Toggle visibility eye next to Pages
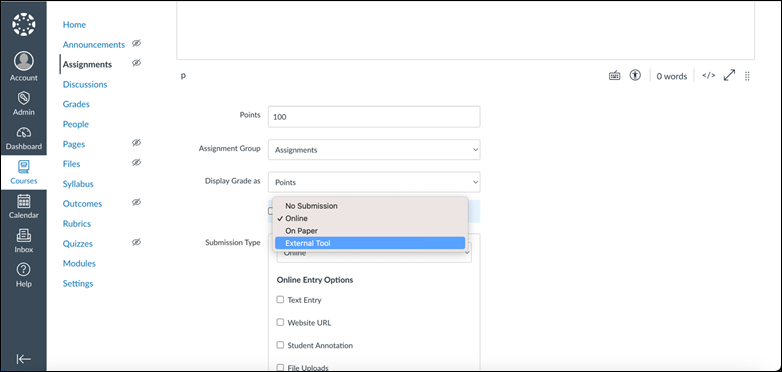The width and height of the screenshot is (782, 372). (136, 143)
